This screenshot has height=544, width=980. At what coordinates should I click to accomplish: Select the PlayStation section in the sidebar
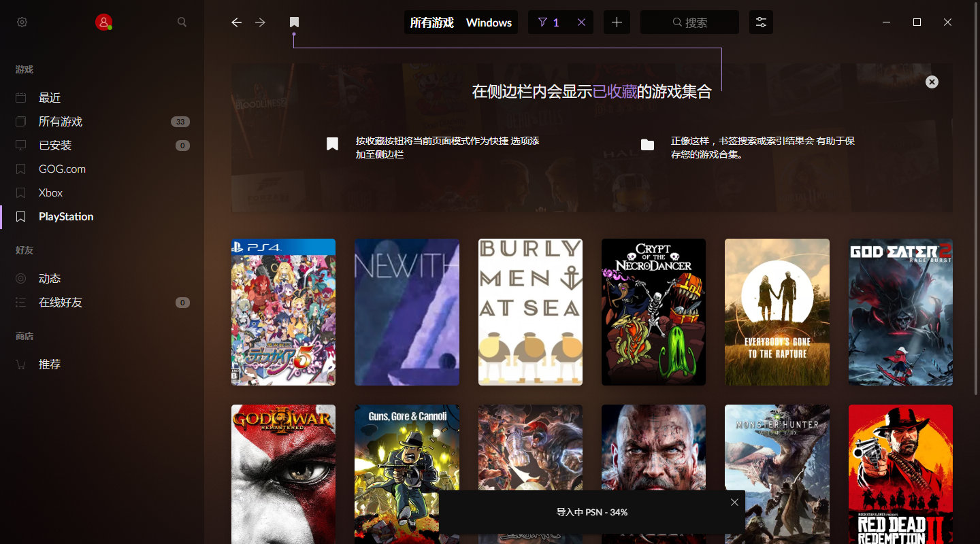[x=65, y=216]
